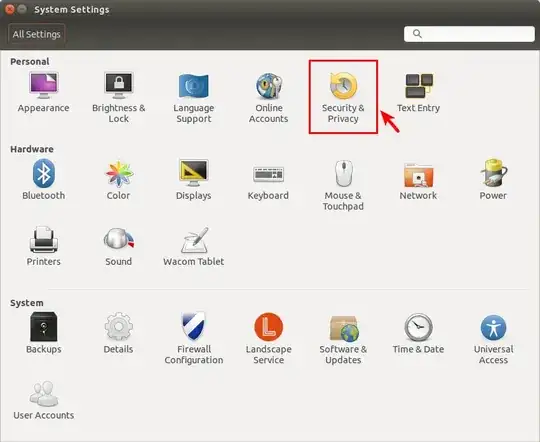The width and height of the screenshot is (540, 442).
Task: Open Bluetooth settings
Action: [x=43, y=179]
